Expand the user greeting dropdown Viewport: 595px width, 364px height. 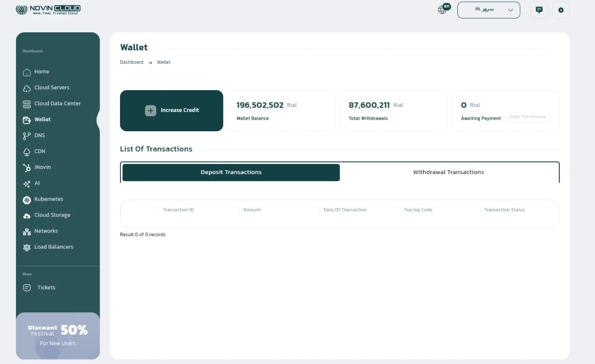tap(488, 10)
